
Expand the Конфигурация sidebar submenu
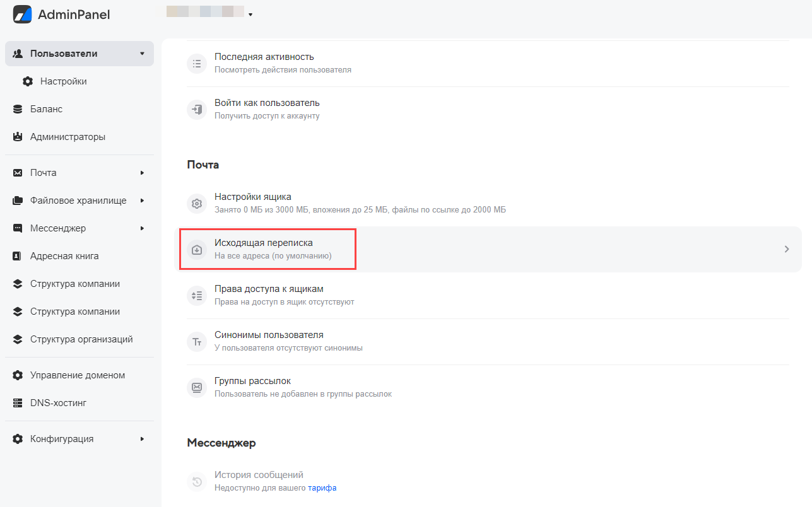142,439
